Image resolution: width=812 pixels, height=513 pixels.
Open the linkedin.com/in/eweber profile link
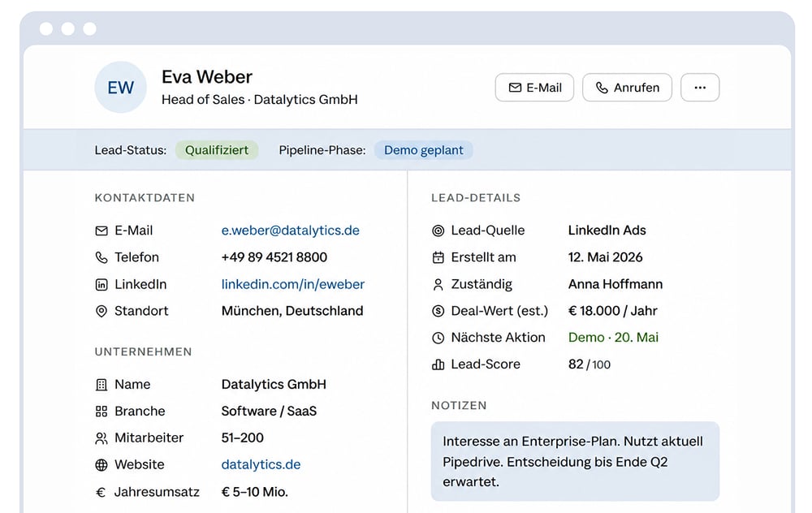click(293, 284)
